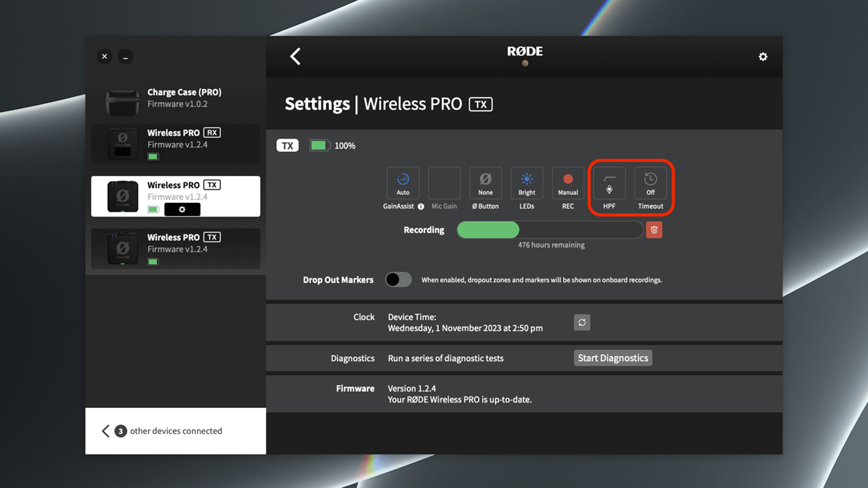Screen dimensions: 868x488
Task: Change the LEDs Bright setting
Action: point(527,182)
